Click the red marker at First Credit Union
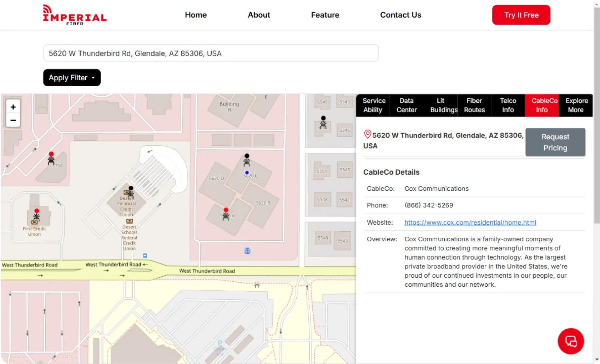This screenshot has width=600, height=364. click(x=36, y=215)
